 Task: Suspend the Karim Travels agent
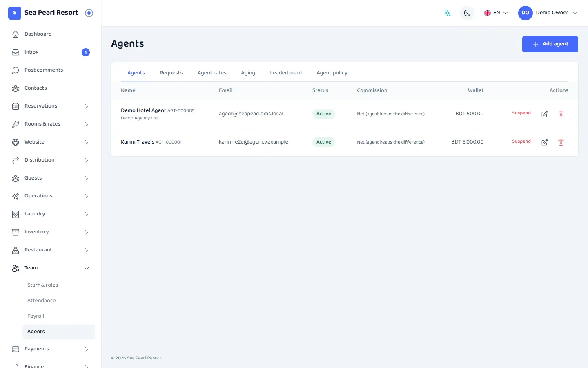[x=521, y=141]
